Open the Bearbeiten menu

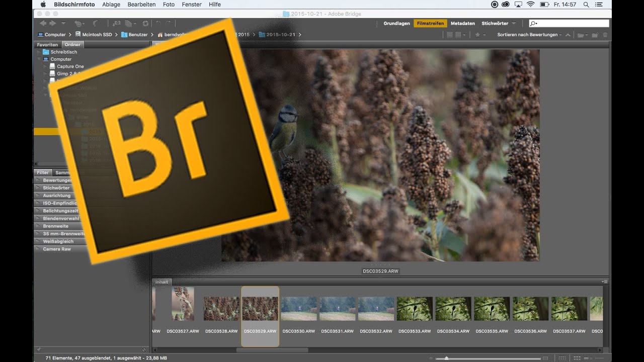tap(141, 5)
